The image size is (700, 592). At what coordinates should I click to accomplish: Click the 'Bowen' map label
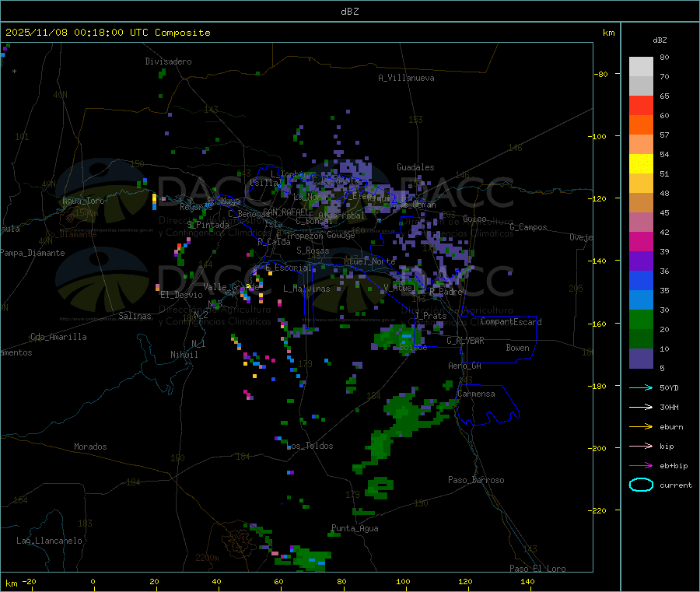pyautogui.click(x=518, y=348)
